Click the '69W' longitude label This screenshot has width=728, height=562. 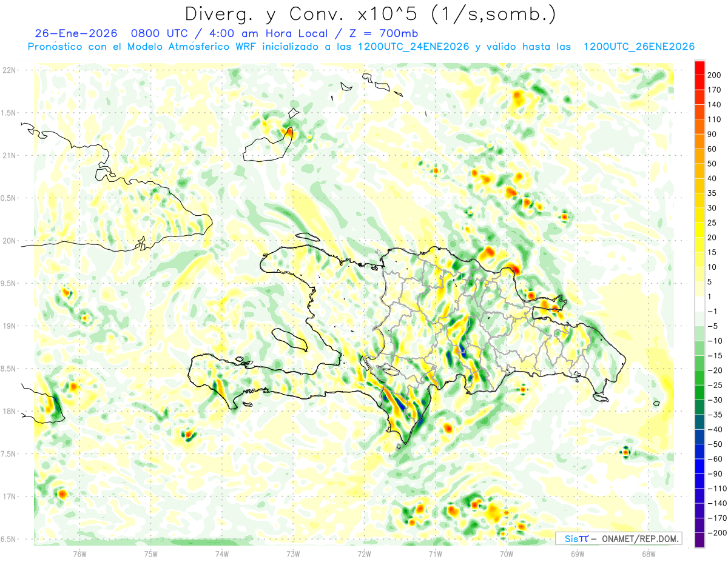coord(577,553)
